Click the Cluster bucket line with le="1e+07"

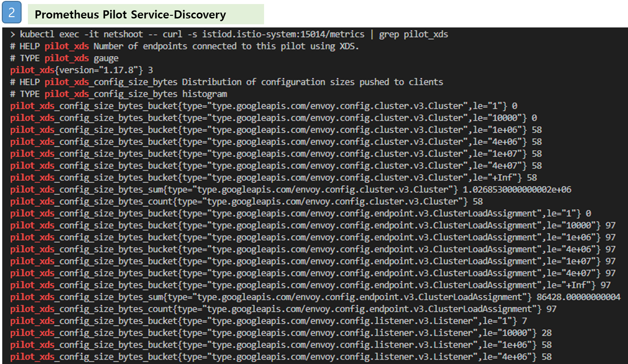pyautogui.click(x=276, y=153)
